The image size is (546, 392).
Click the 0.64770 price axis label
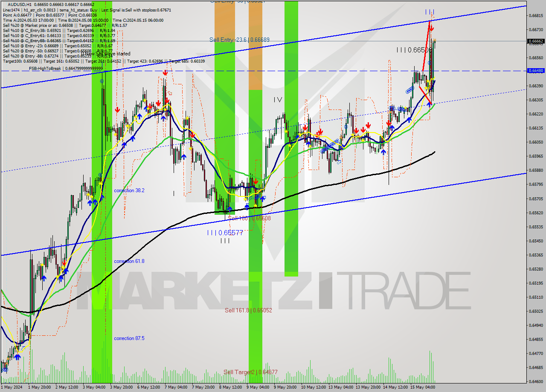pos(536,353)
